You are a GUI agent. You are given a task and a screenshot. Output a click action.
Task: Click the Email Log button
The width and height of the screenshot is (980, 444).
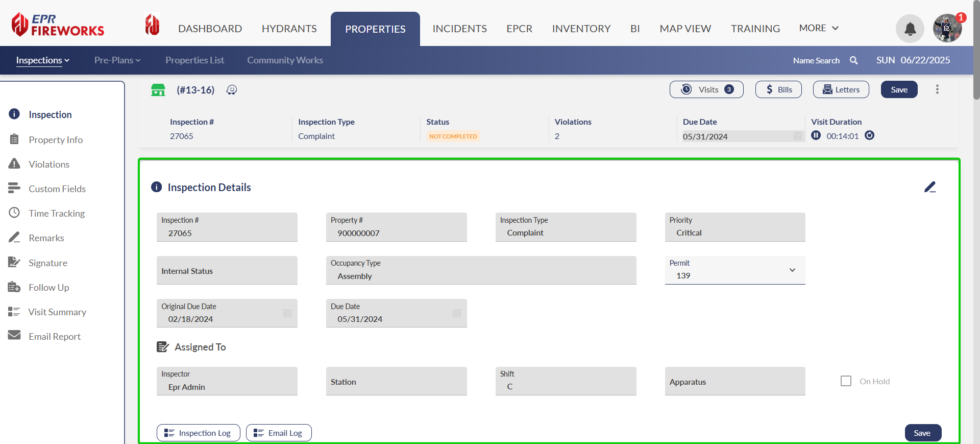coord(279,433)
